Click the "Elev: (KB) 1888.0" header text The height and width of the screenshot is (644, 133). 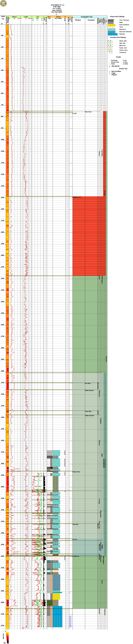click(x=57, y=12)
